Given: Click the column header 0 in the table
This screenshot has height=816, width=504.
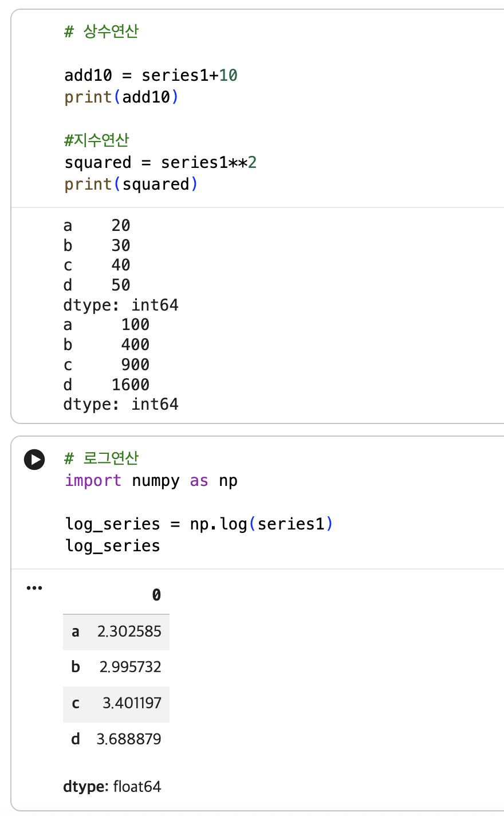Looking at the screenshot, I should [156, 595].
